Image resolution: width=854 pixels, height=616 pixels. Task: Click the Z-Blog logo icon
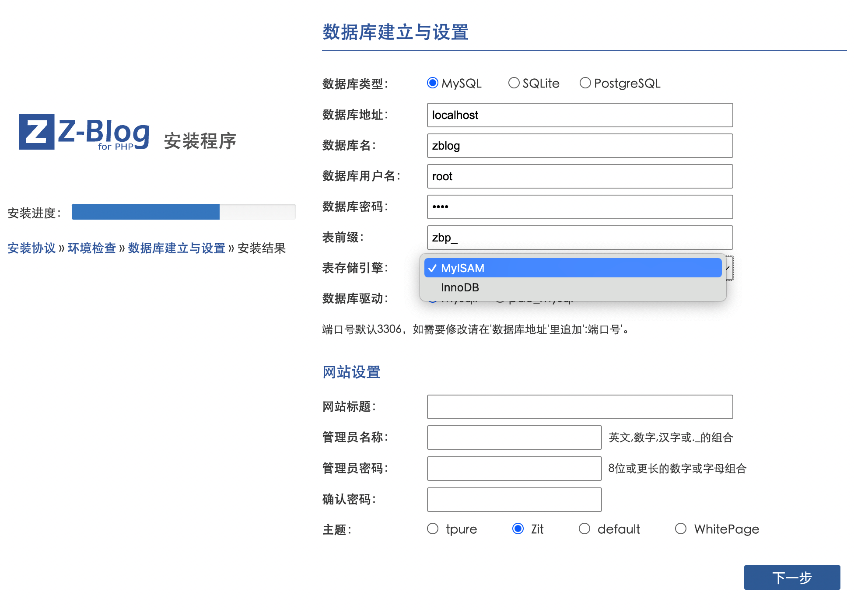pyautogui.click(x=37, y=132)
